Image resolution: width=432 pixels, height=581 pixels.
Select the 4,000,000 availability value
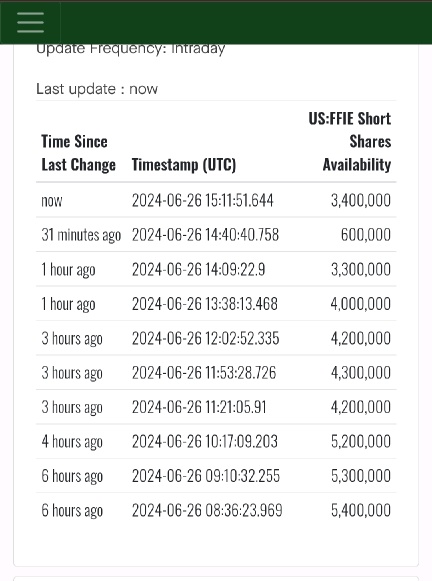pyautogui.click(x=360, y=304)
